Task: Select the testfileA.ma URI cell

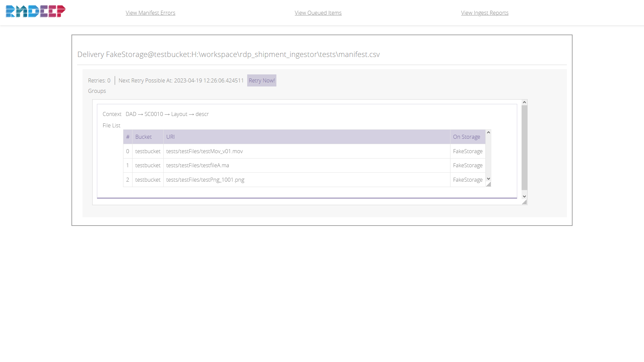Action: click(198, 166)
